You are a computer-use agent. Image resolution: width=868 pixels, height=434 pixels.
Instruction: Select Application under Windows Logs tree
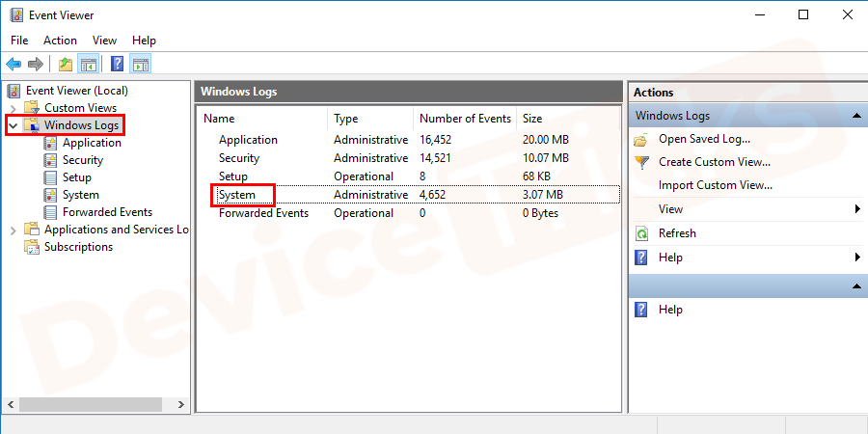click(x=92, y=143)
